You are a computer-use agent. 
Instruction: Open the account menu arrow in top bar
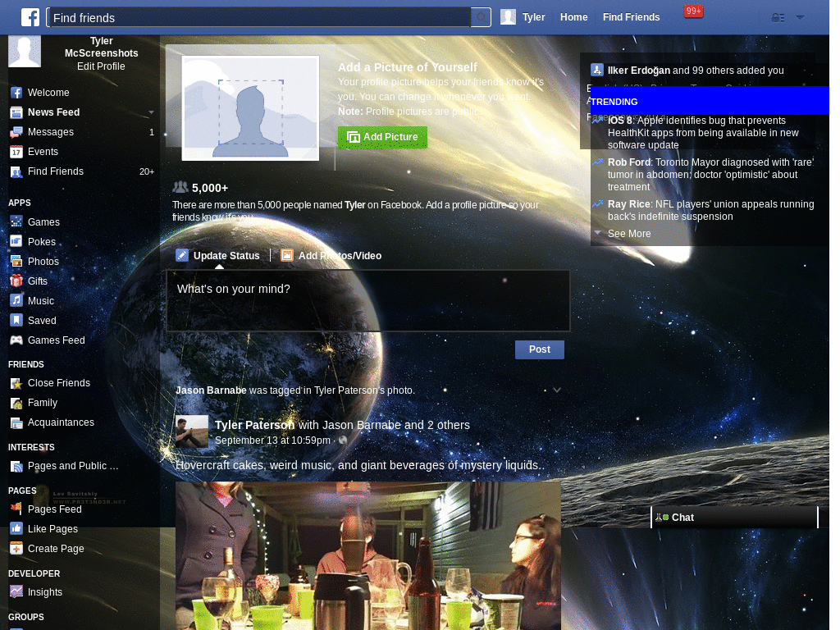point(800,17)
